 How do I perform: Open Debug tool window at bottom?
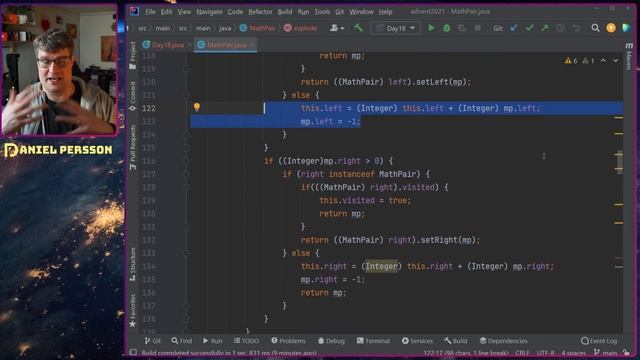331,340
